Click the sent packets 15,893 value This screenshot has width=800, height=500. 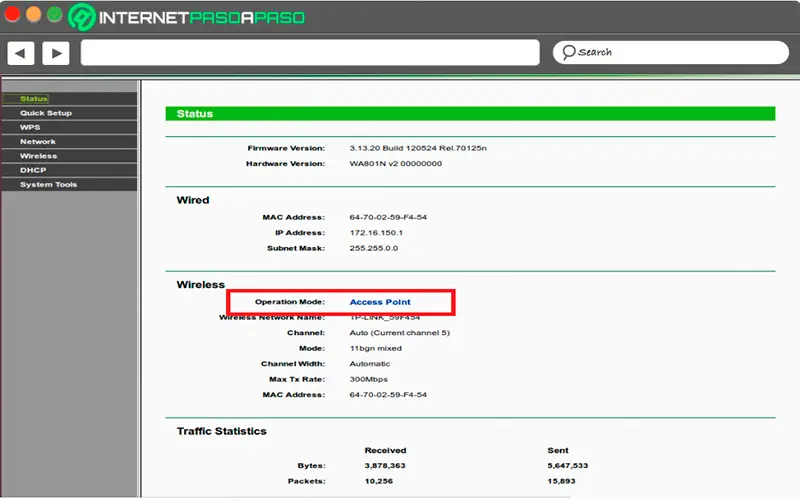(x=561, y=481)
